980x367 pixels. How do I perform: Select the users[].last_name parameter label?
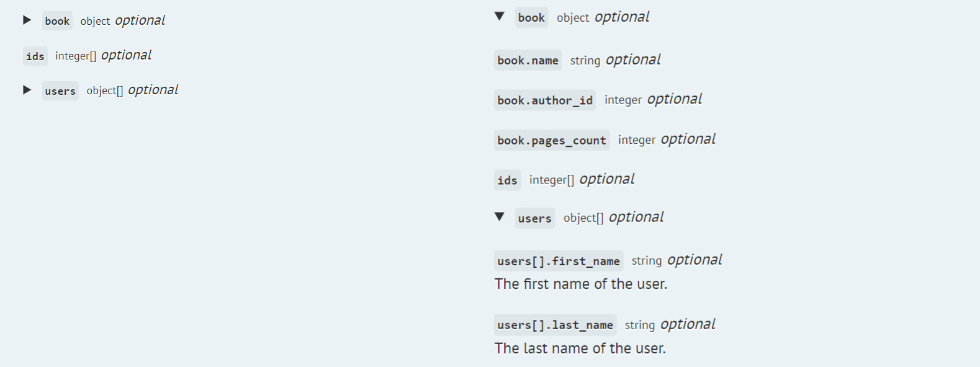tap(555, 325)
